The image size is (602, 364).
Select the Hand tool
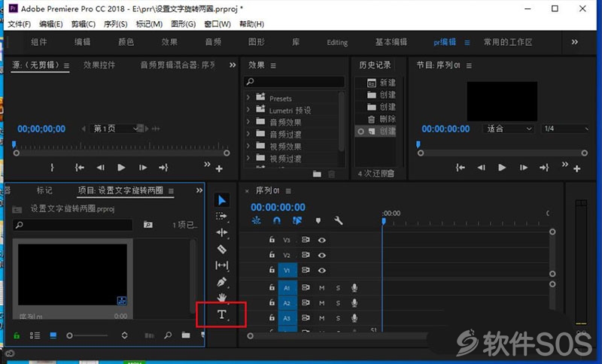221,297
